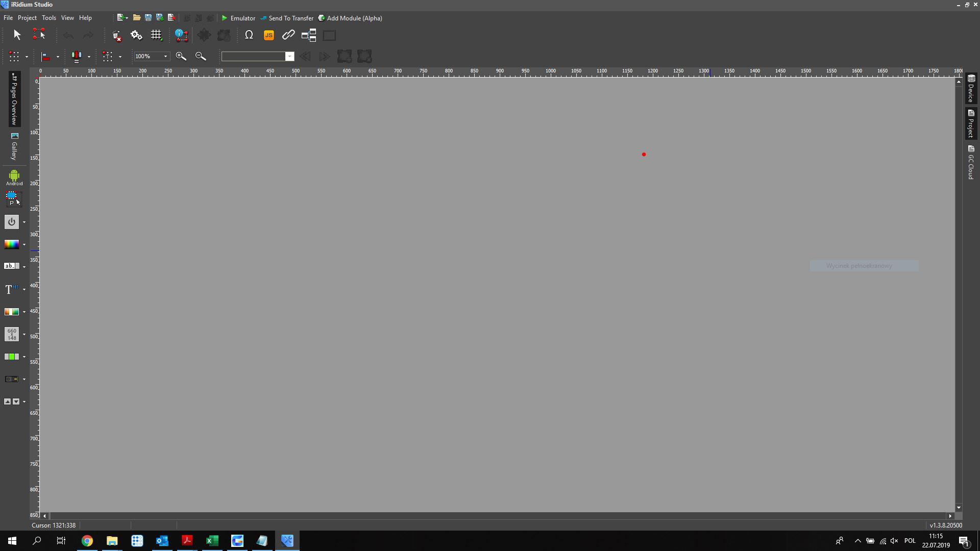This screenshot has width=980, height=551.
Task: Click the gears settings icon
Action: [x=136, y=35]
